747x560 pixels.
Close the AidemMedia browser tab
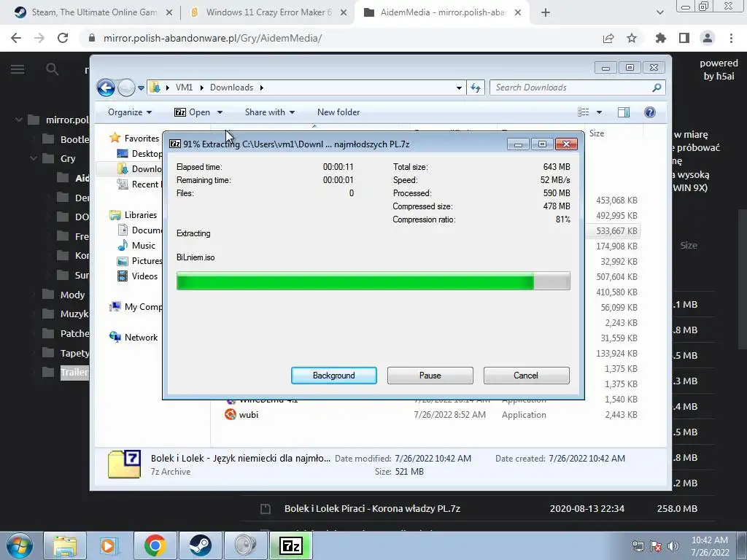click(519, 13)
